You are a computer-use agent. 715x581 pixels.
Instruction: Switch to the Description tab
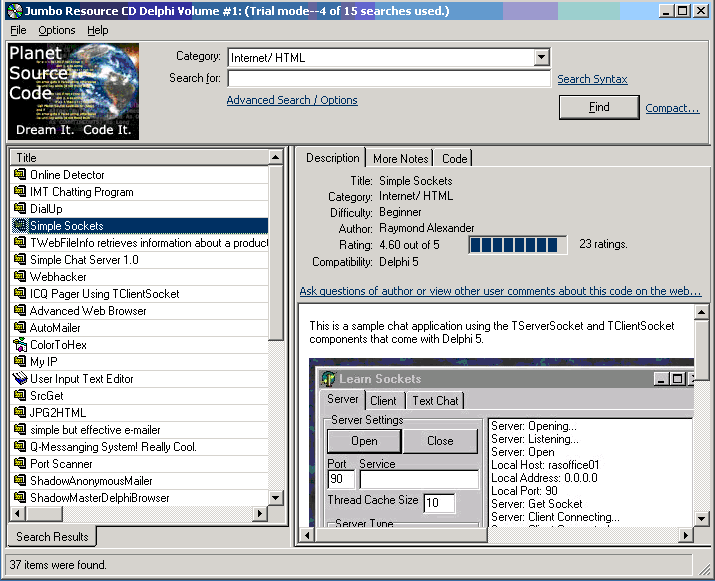click(332, 158)
